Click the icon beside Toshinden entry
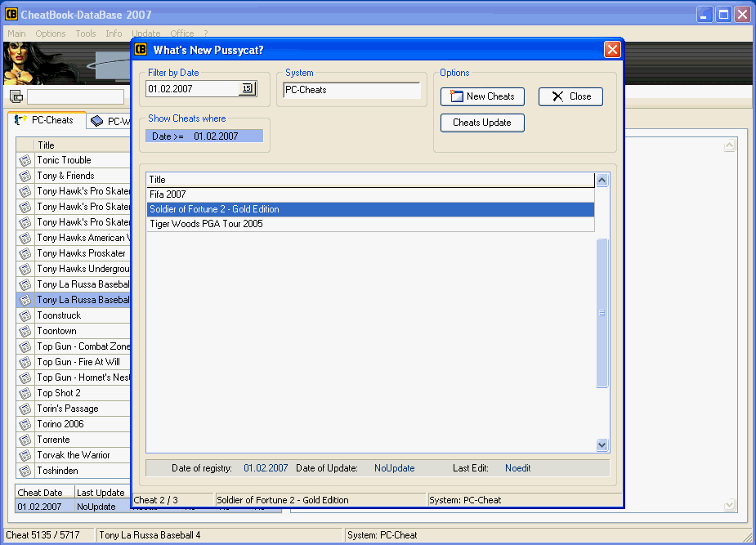 pos(25,471)
